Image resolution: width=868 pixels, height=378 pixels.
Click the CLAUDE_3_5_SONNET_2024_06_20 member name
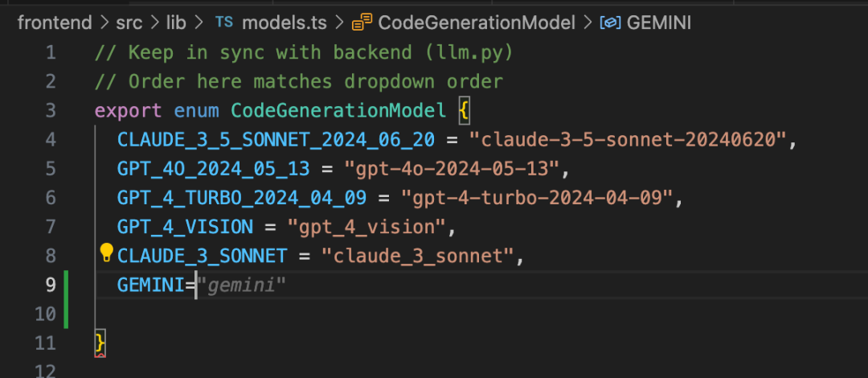276,140
